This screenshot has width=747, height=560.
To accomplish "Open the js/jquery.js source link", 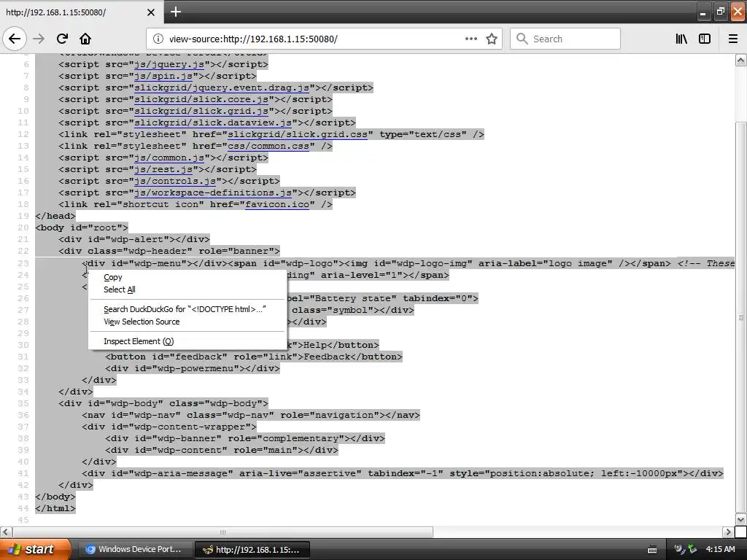I will click(169, 64).
